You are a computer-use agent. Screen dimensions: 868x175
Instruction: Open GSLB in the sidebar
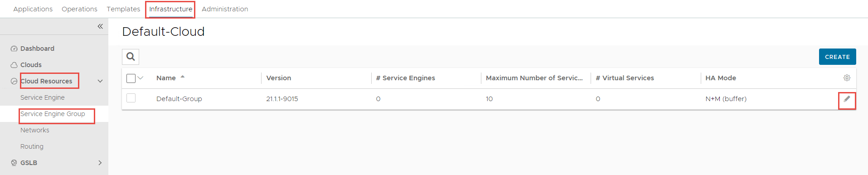coord(29,163)
